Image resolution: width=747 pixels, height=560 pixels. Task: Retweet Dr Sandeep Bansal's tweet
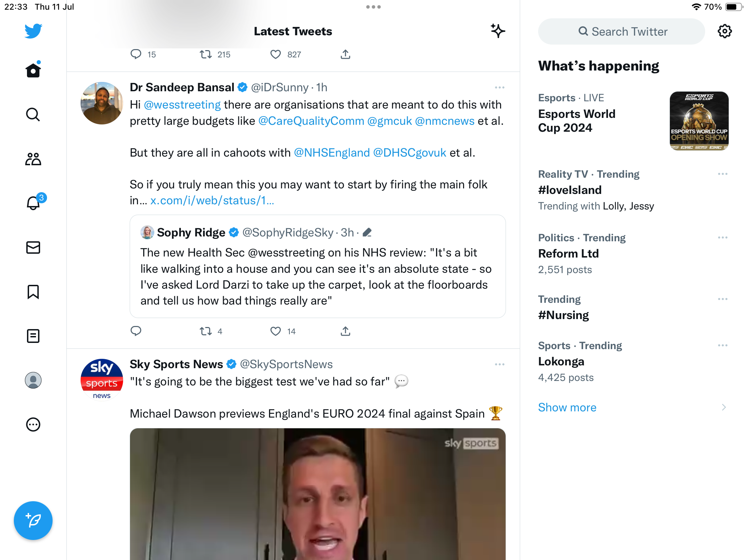(x=206, y=332)
